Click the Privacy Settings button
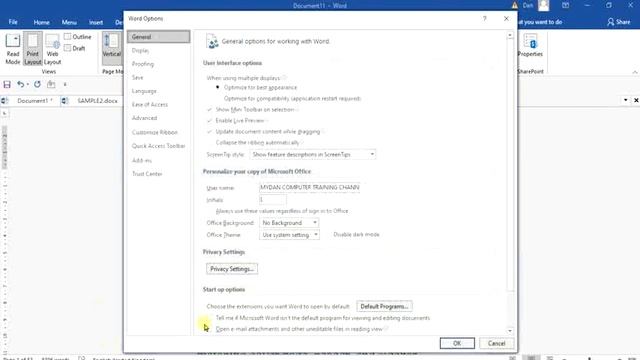This screenshot has height=360, width=640. click(x=232, y=269)
